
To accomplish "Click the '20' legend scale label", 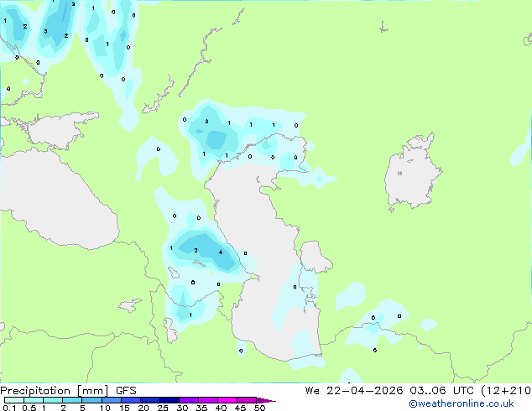I will tap(143, 408).
